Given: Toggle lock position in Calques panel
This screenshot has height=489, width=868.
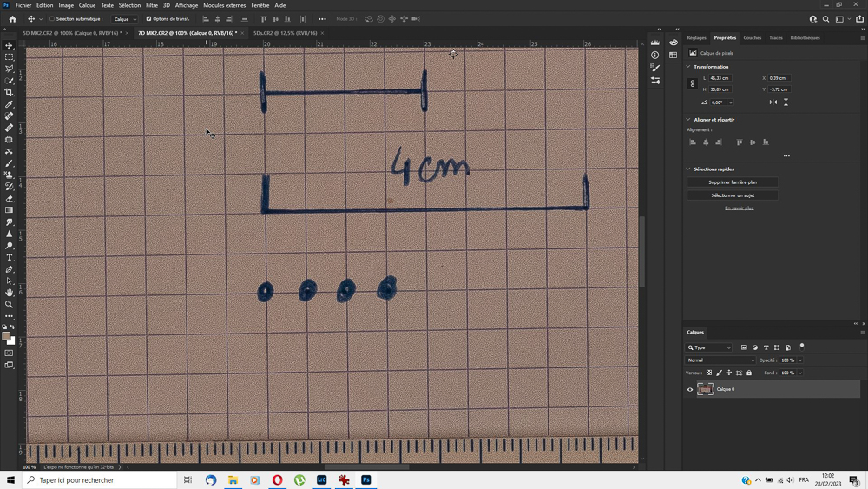Looking at the screenshot, I should pos(729,373).
